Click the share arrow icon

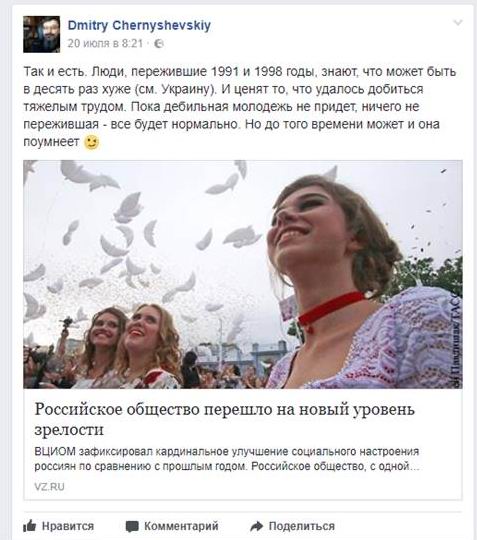pyautogui.click(x=257, y=526)
